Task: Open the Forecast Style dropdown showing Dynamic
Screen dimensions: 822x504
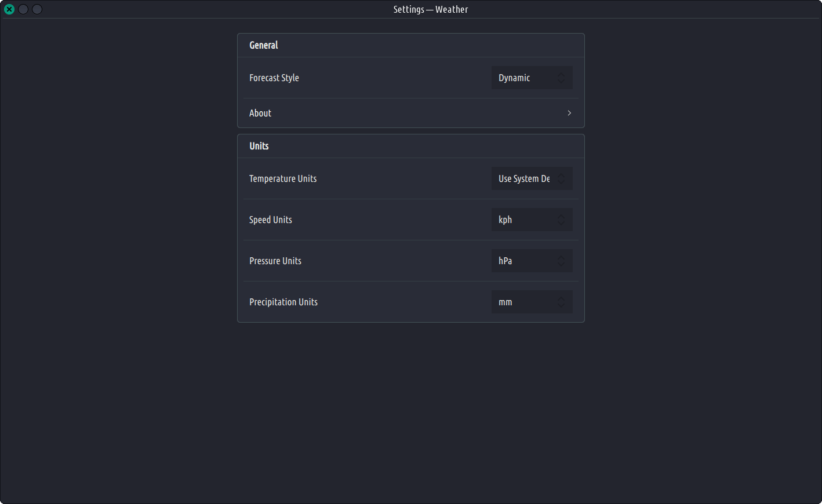Action: point(525,78)
